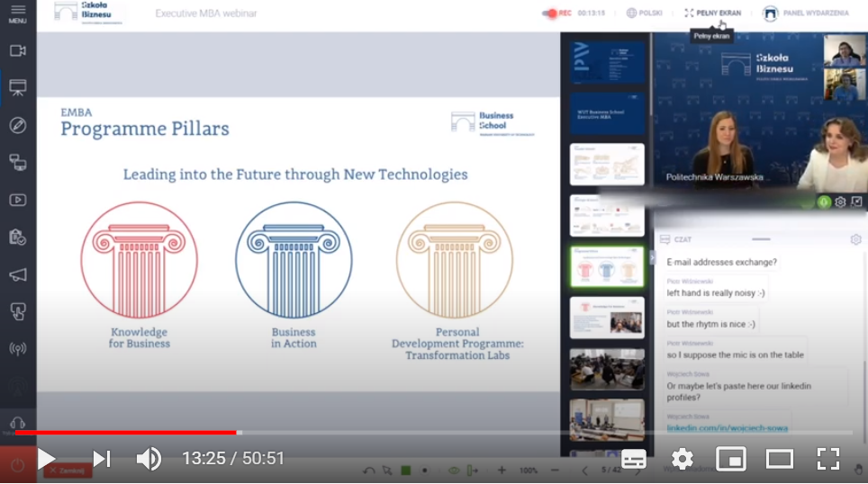Image resolution: width=868 pixels, height=484 pixels.
Task: Toggle the REC recording switch
Action: pos(551,13)
